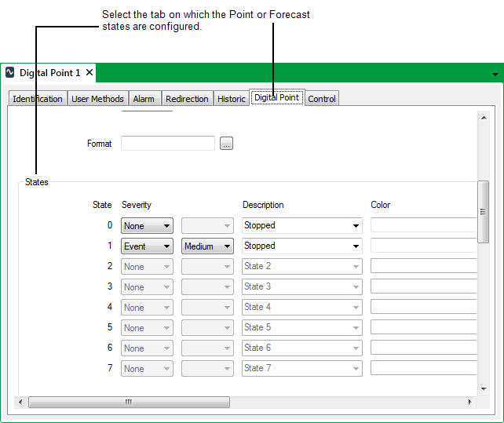Go to the Redirection tab

187,99
